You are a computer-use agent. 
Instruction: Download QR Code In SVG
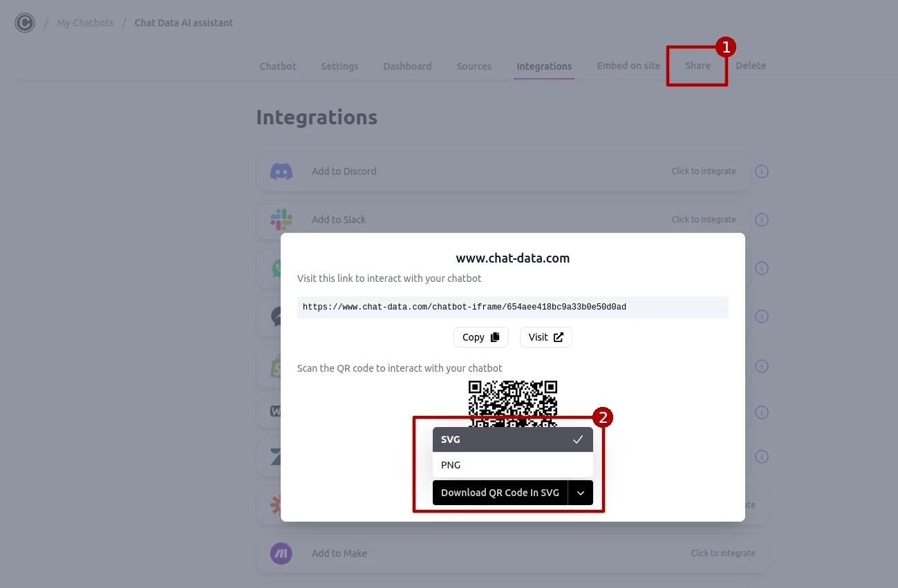pyautogui.click(x=500, y=493)
